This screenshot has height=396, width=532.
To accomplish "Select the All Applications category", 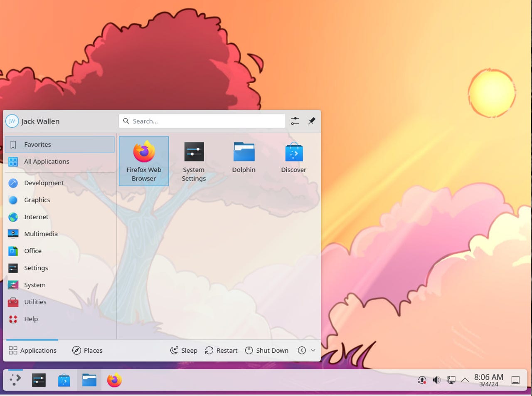I will pyautogui.click(x=46, y=161).
